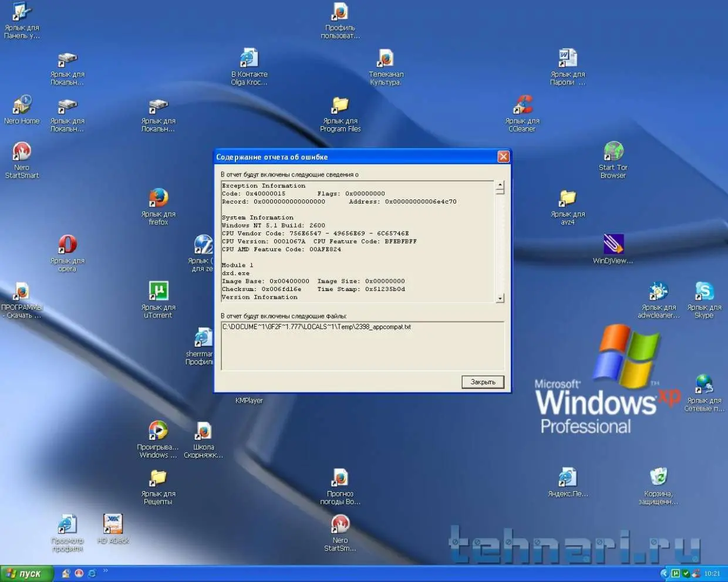Select the Просмотр профиля desktop icon
The image size is (728, 582).
pyautogui.click(x=68, y=532)
